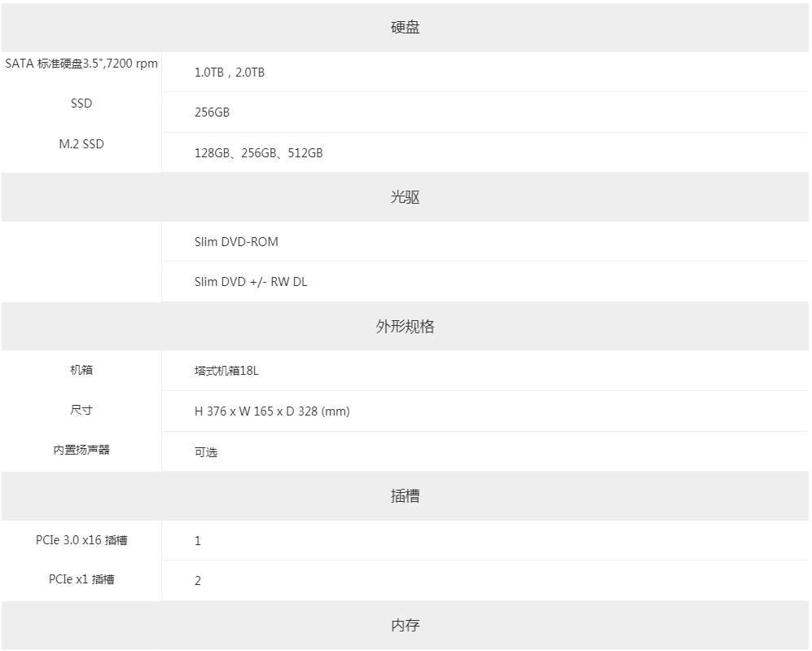Image resolution: width=812 pixels, height=651 pixels.
Task: Select the 内置扬声器 row label
Action: coord(81,450)
